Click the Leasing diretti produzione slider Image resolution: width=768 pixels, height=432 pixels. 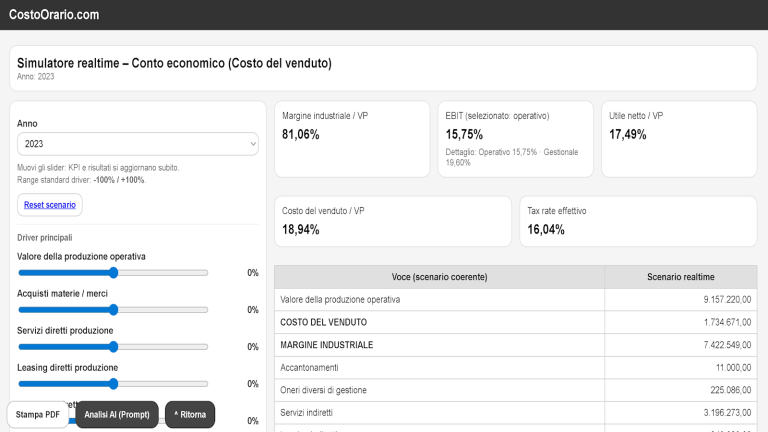pyautogui.click(x=113, y=384)
